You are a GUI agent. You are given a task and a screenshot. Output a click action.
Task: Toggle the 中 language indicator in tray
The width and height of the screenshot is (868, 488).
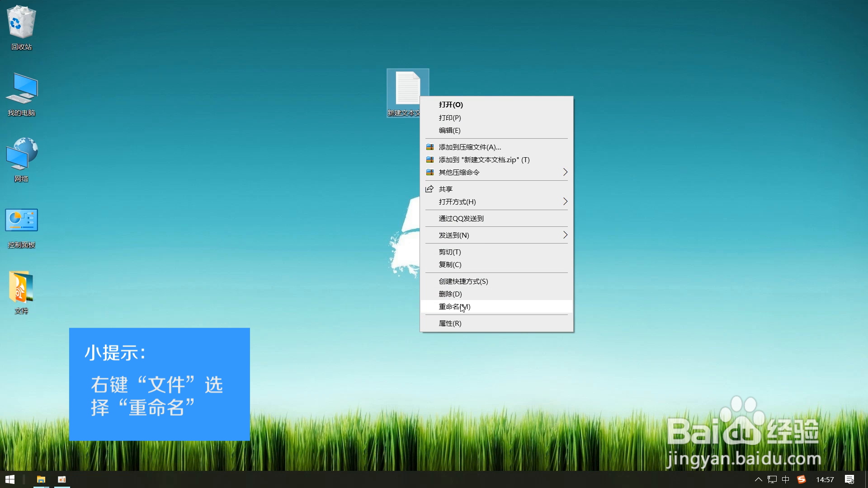[x=786, y=479]
